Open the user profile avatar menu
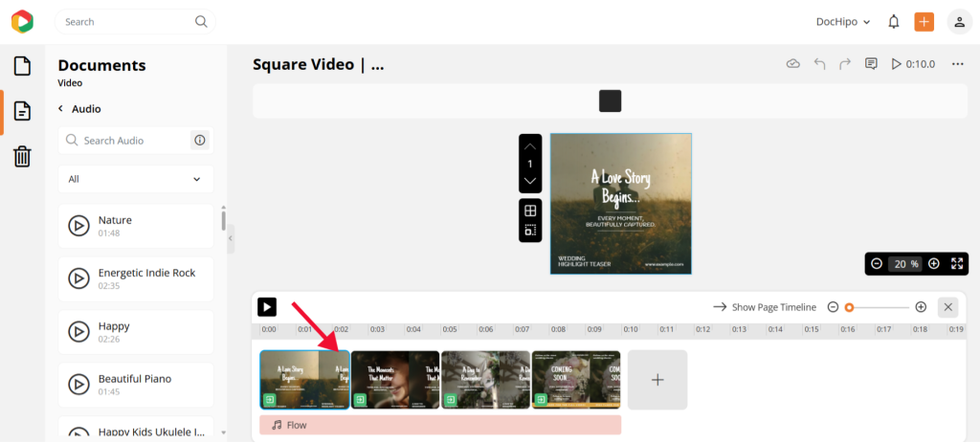The image size is (980, 443). coord(959,22)
